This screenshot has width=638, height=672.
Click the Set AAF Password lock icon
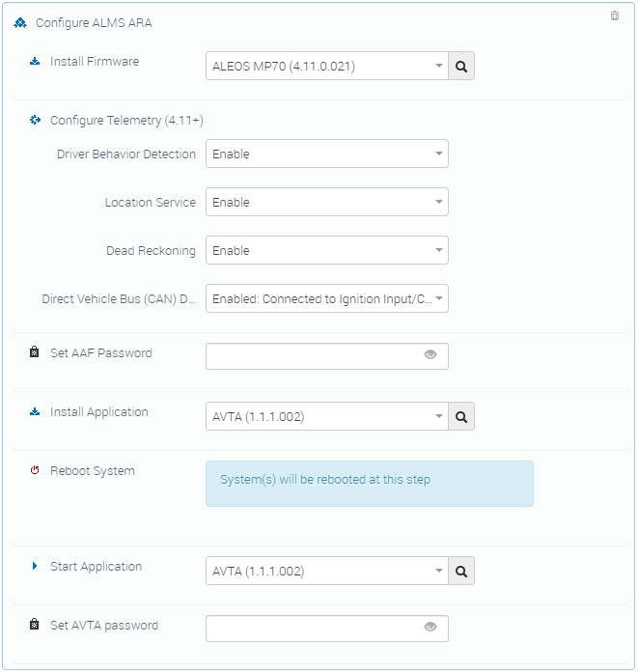click(x=35, y=353)
